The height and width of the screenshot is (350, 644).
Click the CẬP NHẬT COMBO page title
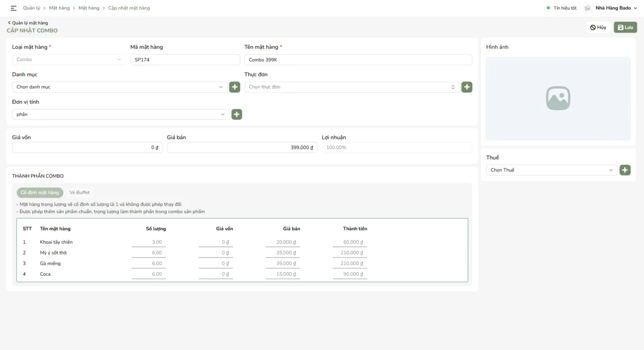pyautogui.click(x=32, y=31)
